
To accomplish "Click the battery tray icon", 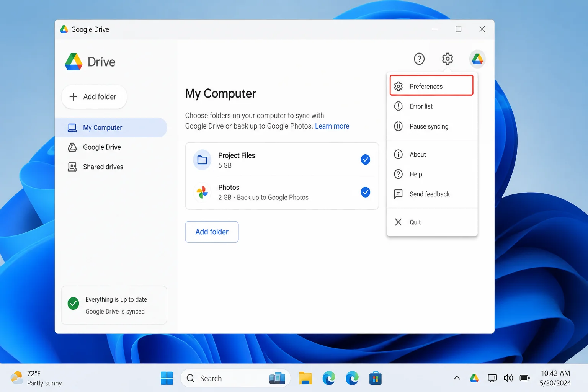I will 524,378.
